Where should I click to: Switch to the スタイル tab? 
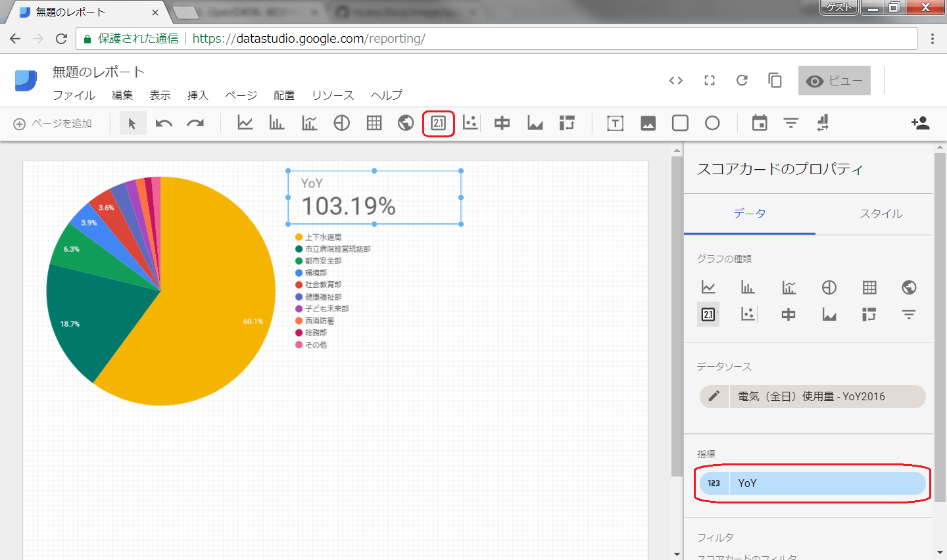click(x=881, y=214)
